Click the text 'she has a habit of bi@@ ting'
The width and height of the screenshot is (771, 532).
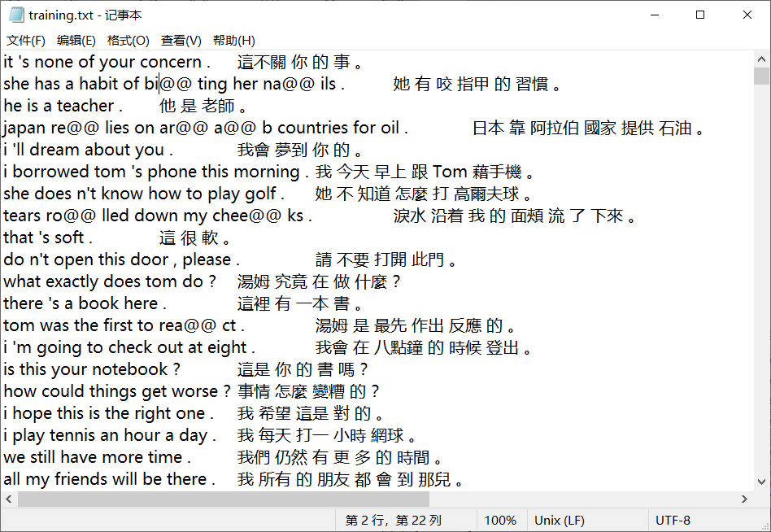(x=115, y=84)
